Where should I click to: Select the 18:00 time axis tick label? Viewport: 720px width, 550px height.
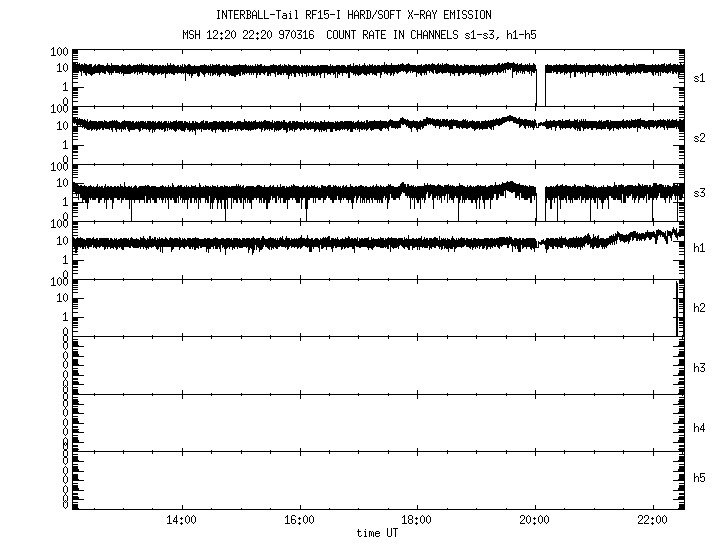pos(416,521)
